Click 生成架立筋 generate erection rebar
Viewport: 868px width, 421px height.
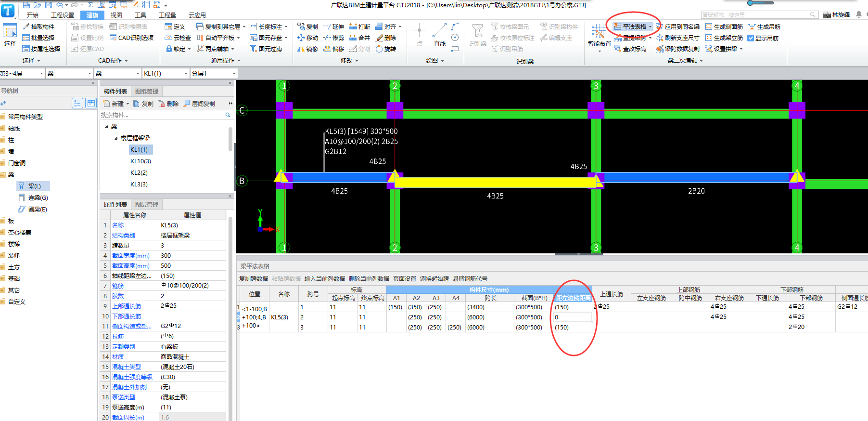(724, 38)
